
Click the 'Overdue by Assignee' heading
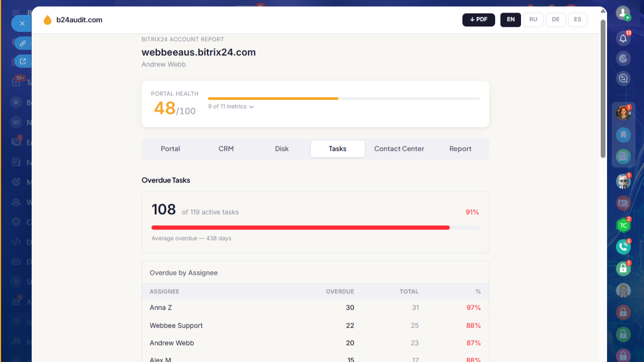pos(184,273)
